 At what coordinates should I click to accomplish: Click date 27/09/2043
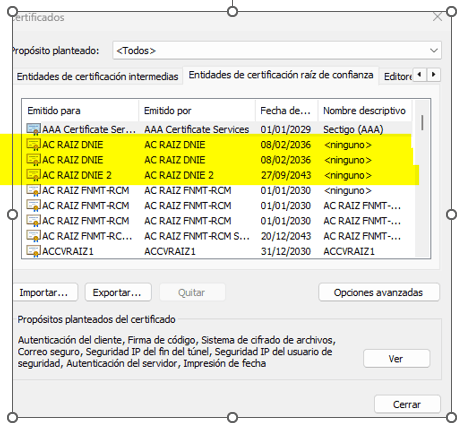pos(286,175)
